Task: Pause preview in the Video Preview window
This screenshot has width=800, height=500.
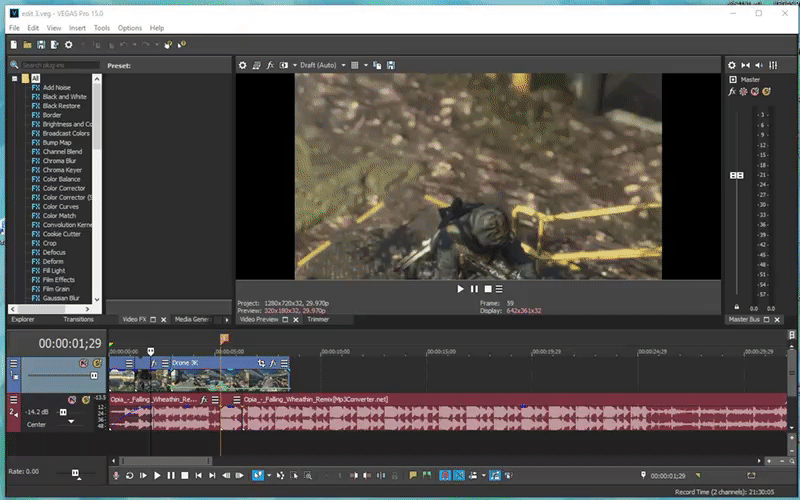Action: click(474, 289)
